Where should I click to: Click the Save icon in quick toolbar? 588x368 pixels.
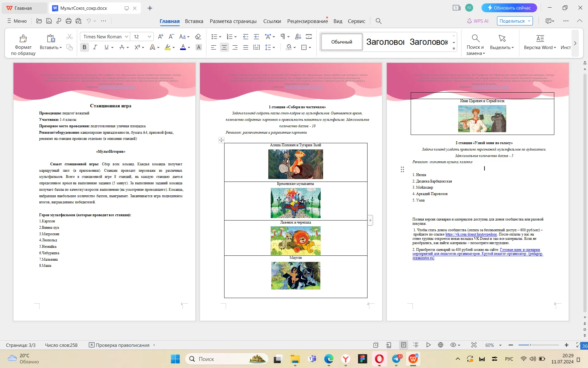(x=49, y=21)
